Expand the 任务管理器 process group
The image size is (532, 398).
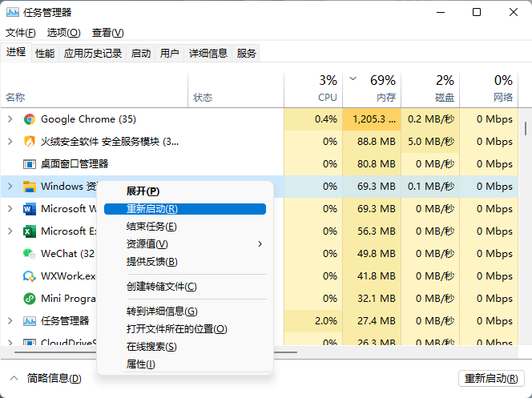(10, 320)
